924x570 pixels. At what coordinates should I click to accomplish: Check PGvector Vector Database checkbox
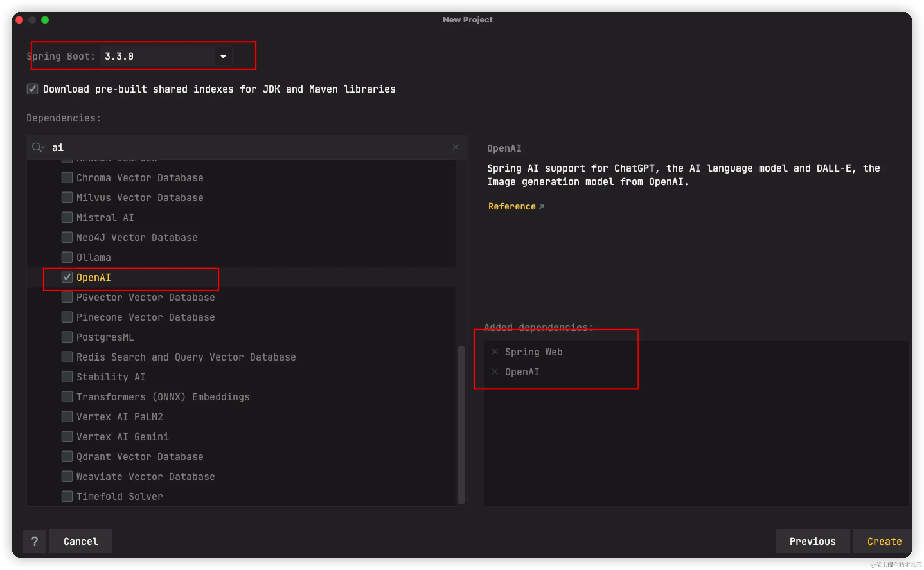coord(67,298)
